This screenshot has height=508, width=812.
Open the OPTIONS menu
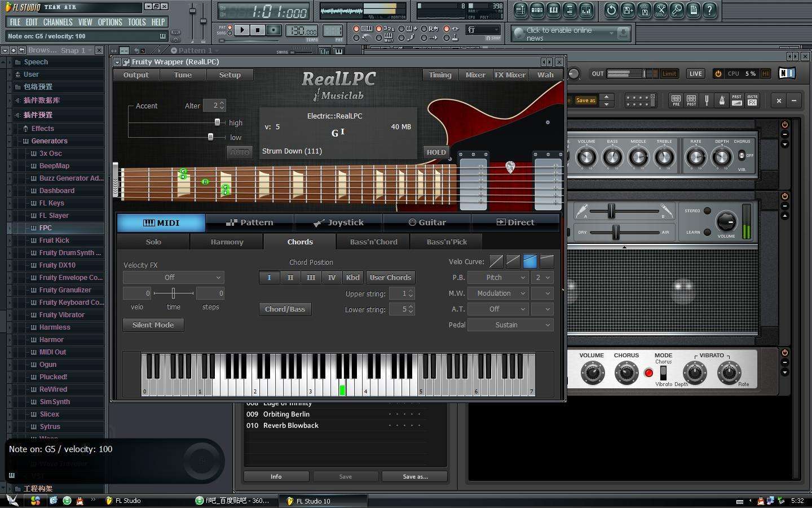click(x=110, y=22)
